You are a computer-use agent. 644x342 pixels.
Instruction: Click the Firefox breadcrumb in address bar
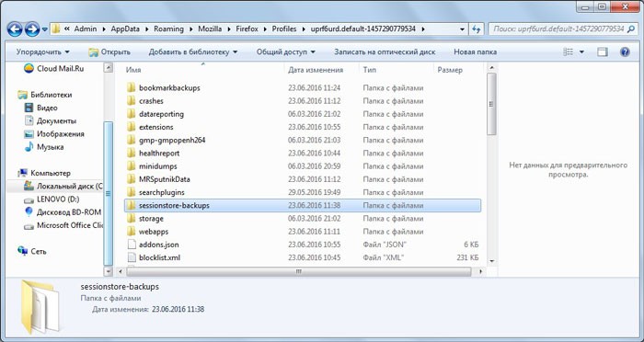pos(247,29)
